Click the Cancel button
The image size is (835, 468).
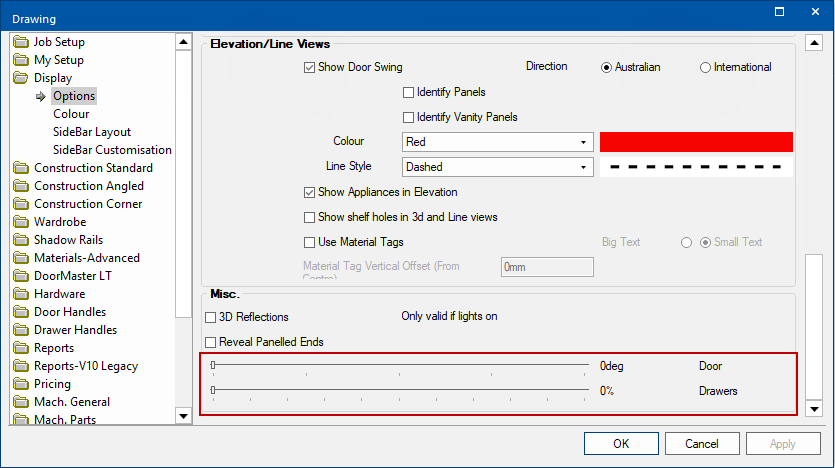pyautogui.click(x=702, y=444)
